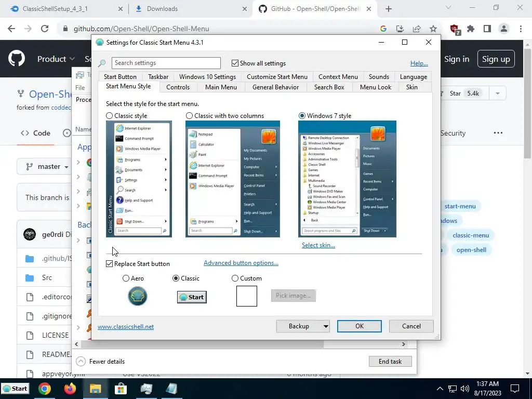Toggle Chrome side panel icon
Viewport: 532px width, 399px height.
pos(487,29)
